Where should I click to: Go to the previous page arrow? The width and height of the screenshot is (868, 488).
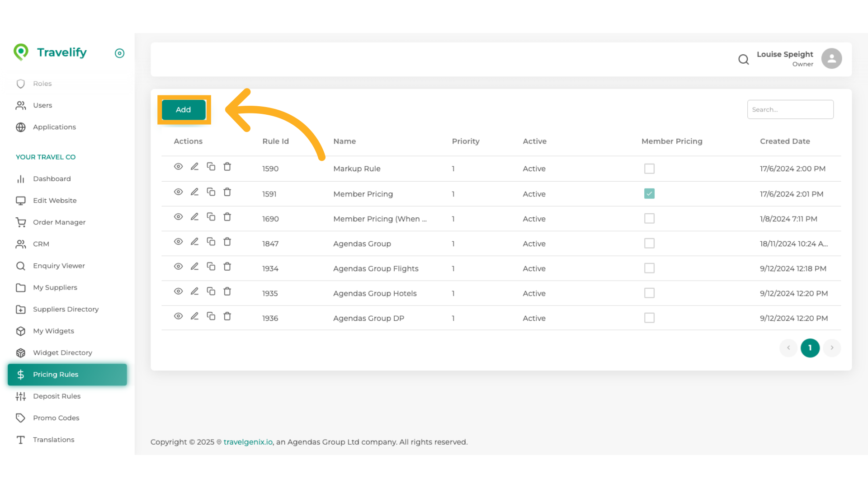[x=788, y=348]
